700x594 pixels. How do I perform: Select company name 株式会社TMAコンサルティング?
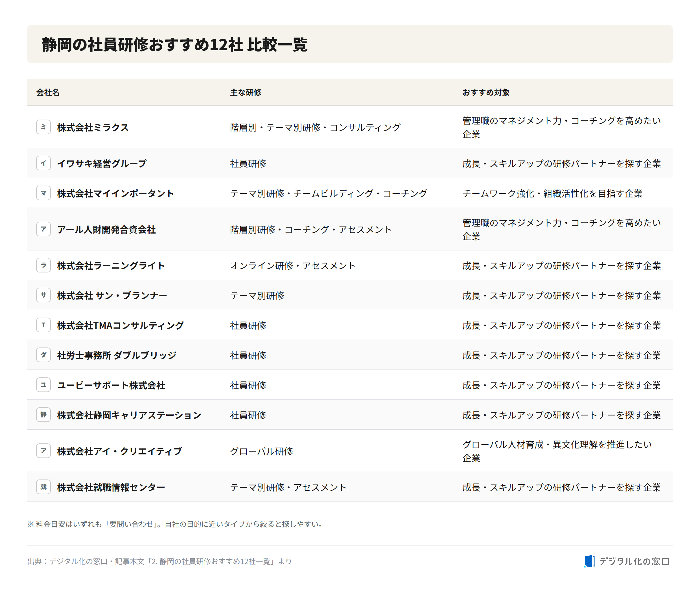click(120, 325)
